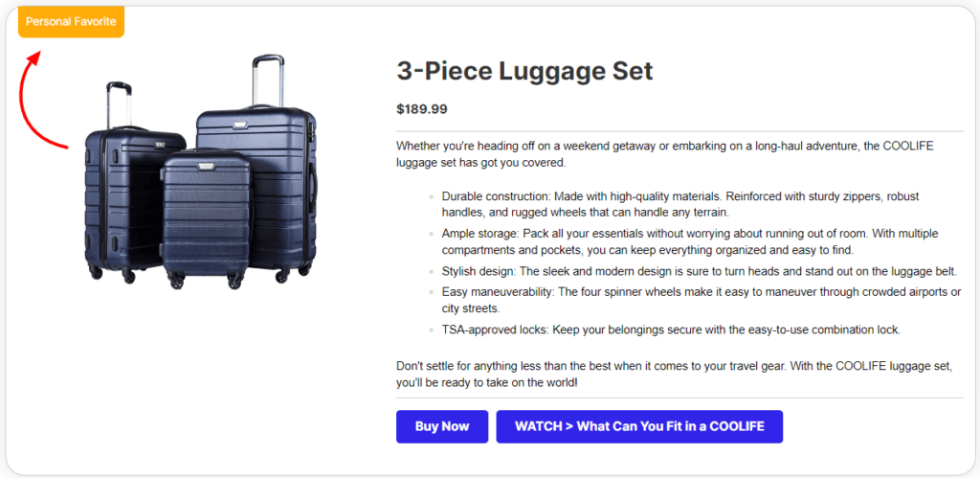Screen dimensions: 980x478
Task: Click the $189.99 price text
Action: click(x=422, y=109)
